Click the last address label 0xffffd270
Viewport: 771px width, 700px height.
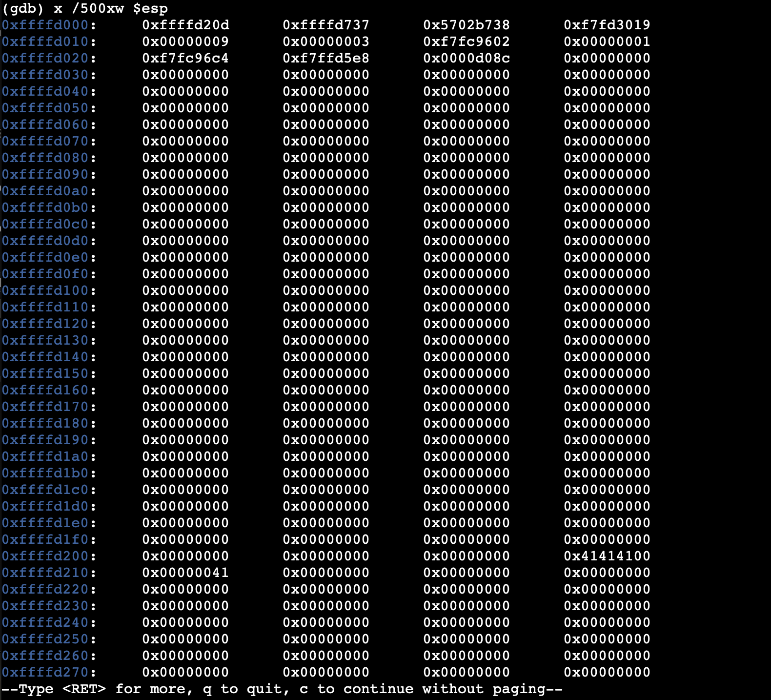click(x=45, y=672)
